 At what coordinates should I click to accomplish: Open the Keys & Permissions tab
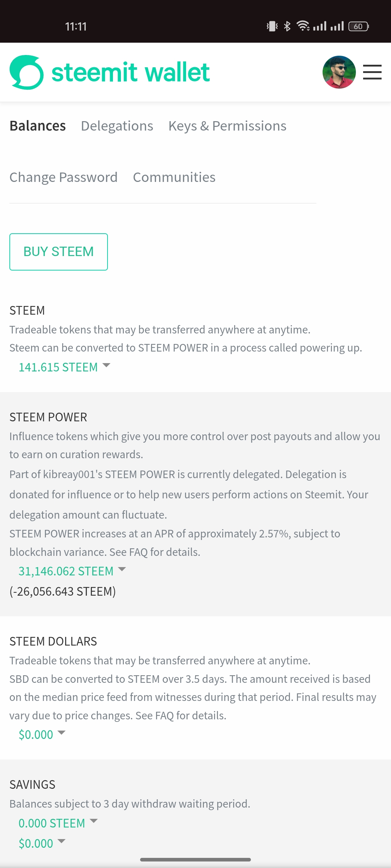(227, 126)
